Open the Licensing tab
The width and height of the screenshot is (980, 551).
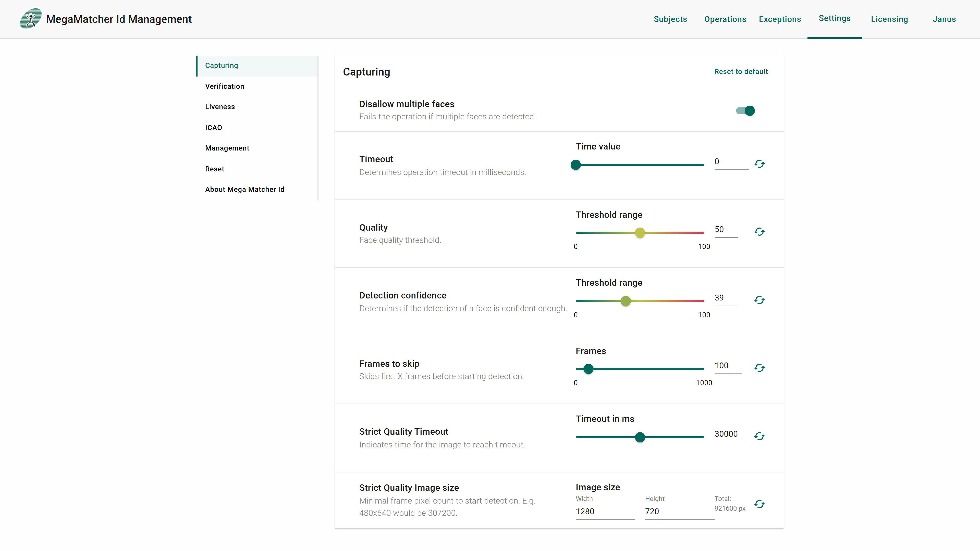click(x=889, y=19)
